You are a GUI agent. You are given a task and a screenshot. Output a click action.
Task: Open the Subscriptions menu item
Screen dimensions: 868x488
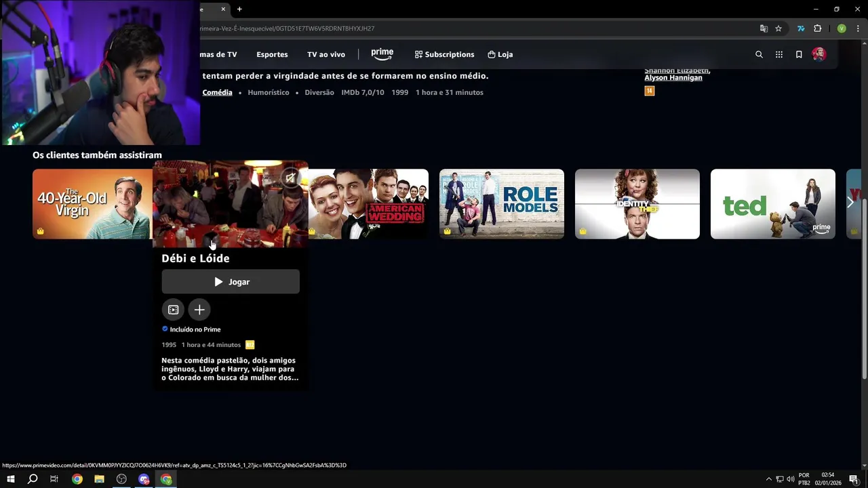[x=444, y=54]
